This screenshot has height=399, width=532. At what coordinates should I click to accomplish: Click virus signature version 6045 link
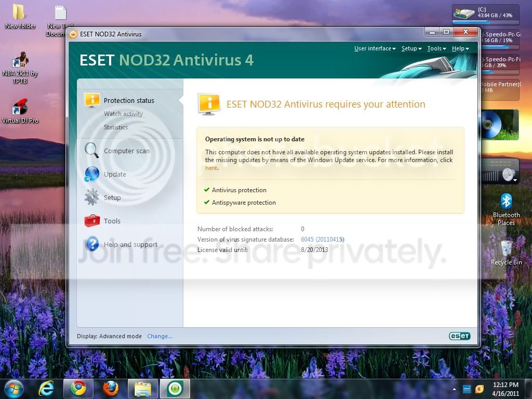coord(322,240)
